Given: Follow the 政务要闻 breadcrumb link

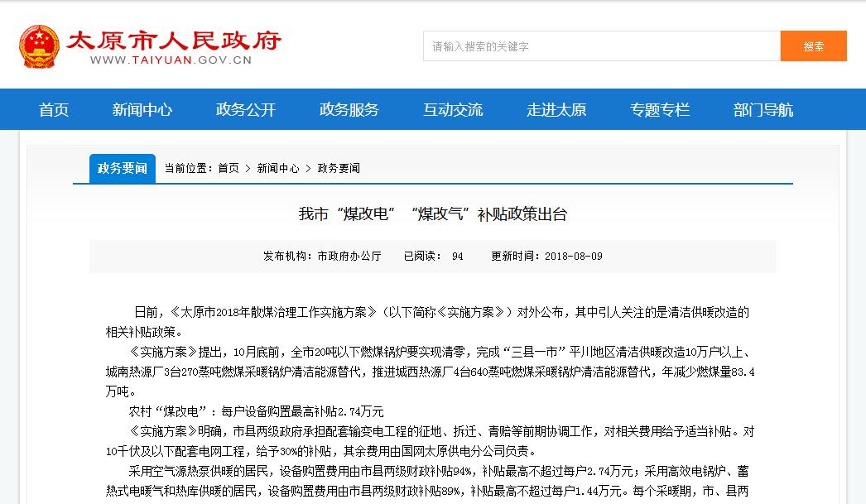Looking at the screenshot, I should (x=339, y=168).
